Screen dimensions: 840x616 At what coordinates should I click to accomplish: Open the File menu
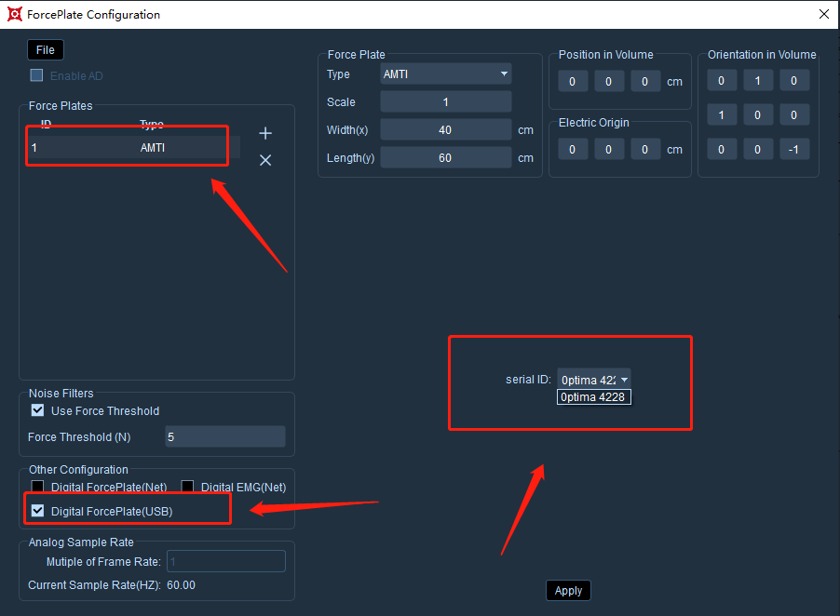click(x=46, y=49)
